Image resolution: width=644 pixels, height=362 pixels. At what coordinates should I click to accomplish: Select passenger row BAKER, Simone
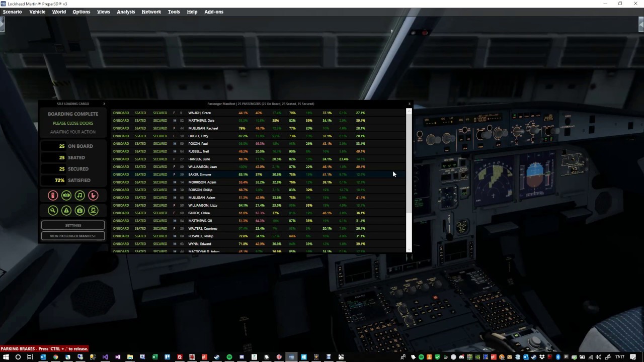(x=200, y=174)
